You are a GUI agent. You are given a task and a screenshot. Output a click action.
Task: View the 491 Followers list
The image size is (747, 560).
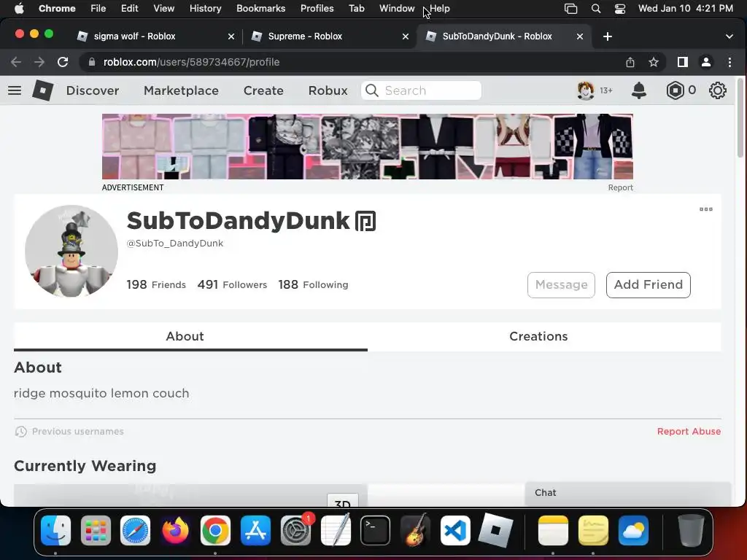[x=232, y=285]
